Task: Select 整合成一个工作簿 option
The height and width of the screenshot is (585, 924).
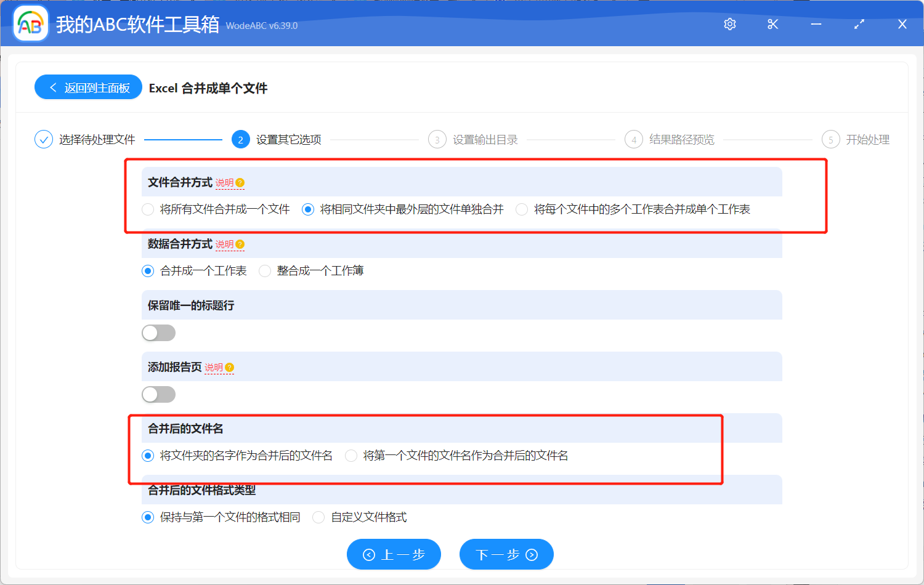Action: click(265, 270)
